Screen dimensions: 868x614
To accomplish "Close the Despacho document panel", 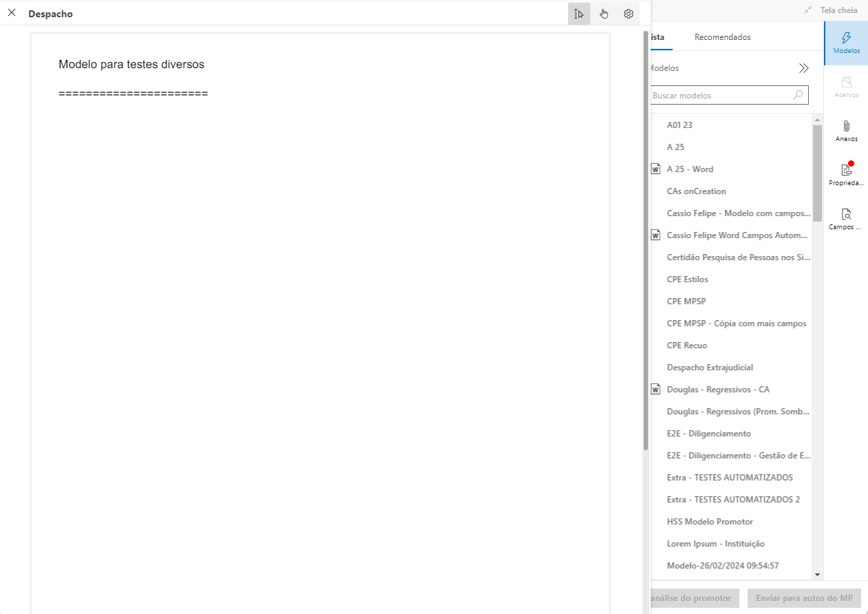I will [x=12, y=13].
